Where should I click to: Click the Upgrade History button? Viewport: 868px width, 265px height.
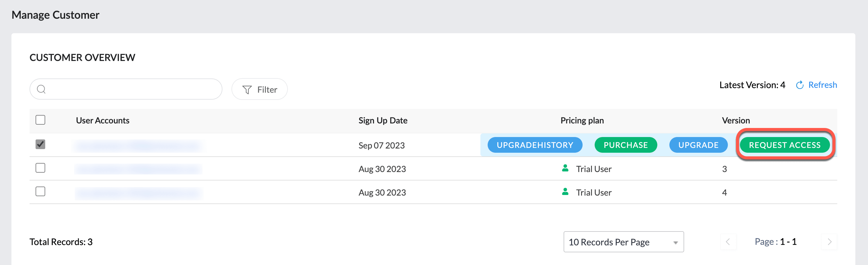click(x=534, y=145)
